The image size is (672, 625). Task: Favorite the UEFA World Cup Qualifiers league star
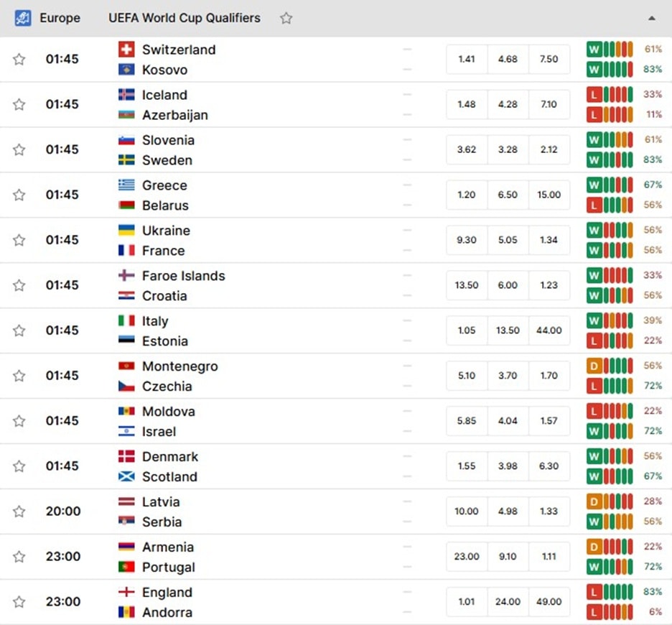[286, 18]
